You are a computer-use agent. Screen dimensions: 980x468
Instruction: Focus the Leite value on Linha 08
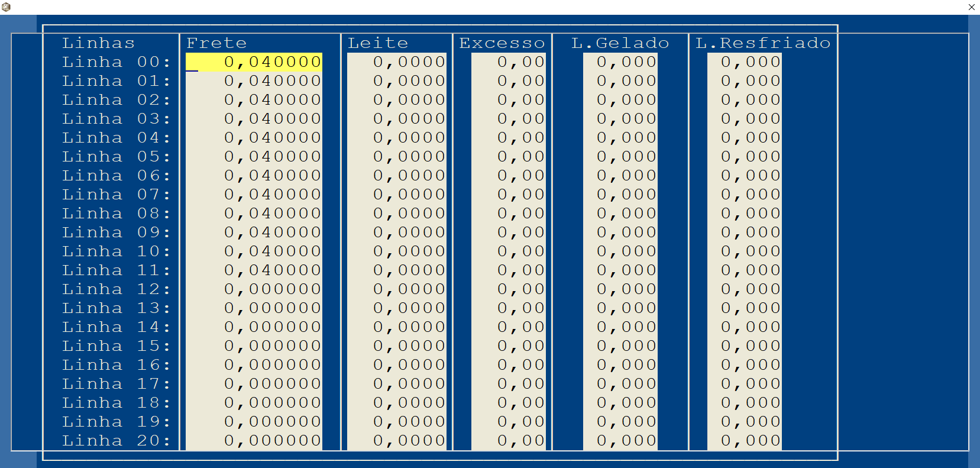click(397, 214)
